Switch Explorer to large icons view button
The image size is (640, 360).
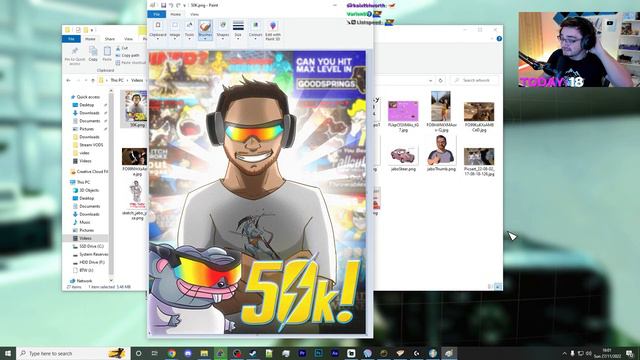point(498,287)
